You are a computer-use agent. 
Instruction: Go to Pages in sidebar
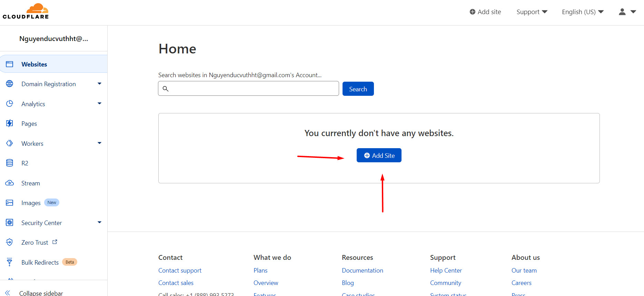pyautogui.click(x=29, y=124)
